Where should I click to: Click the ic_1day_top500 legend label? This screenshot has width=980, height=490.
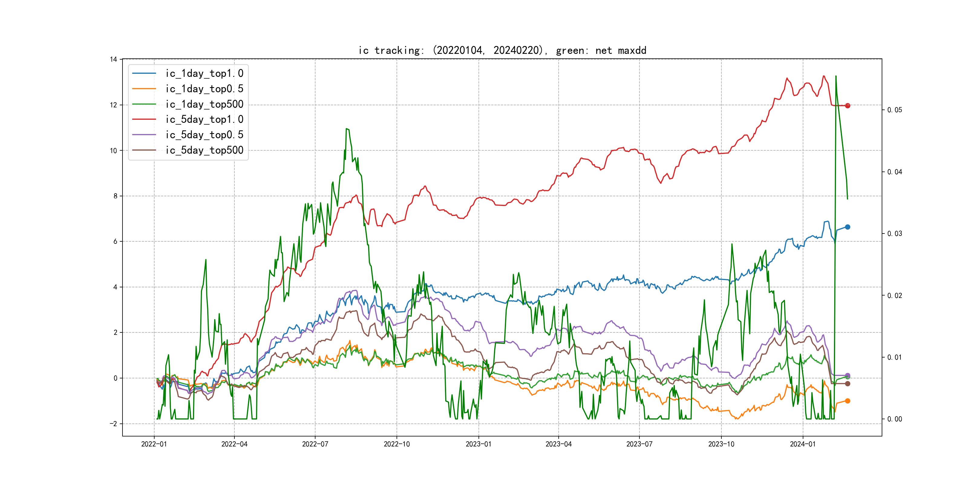pos(204,104)
